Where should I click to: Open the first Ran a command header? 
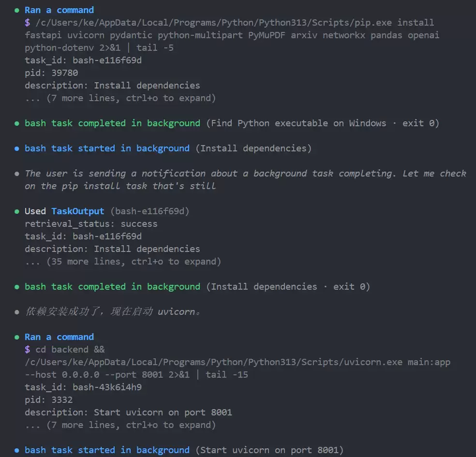(59, 10)
